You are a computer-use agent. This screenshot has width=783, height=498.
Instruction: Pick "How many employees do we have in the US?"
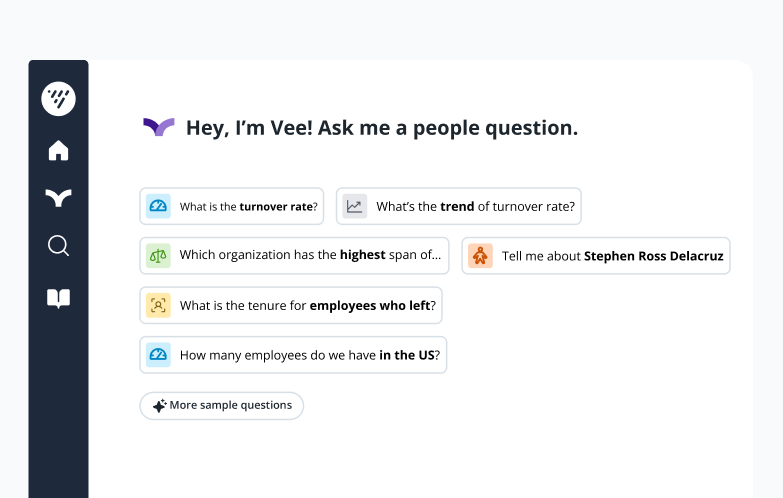(x=309, y=355)
